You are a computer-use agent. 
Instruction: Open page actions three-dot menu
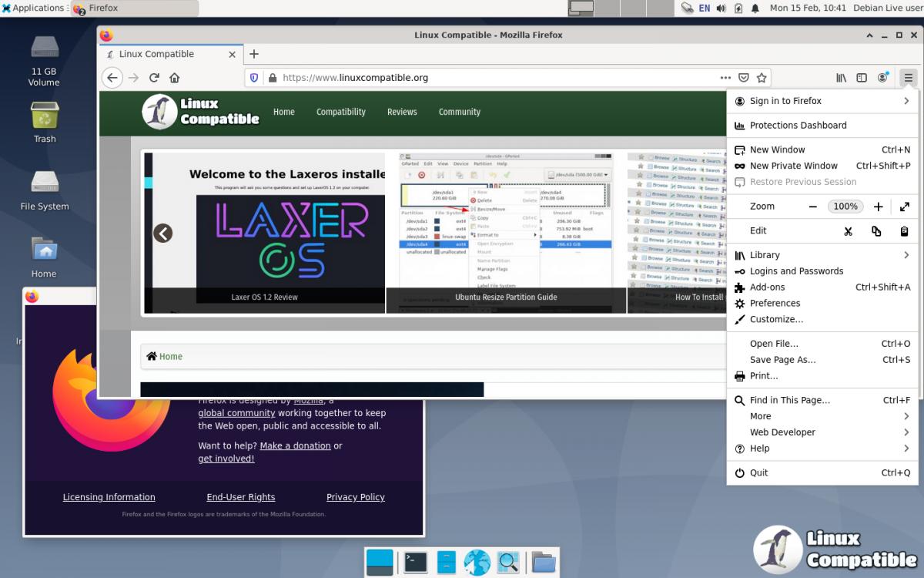pyautogui.click(x=725, y=78)
